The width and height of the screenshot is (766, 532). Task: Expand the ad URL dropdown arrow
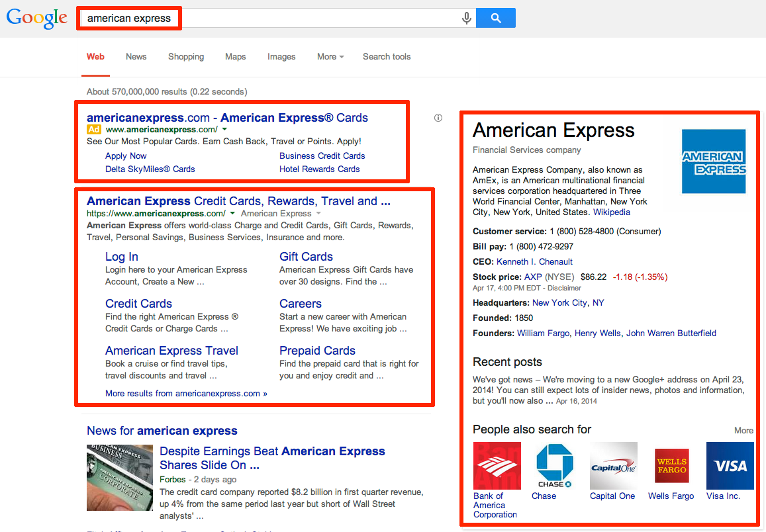(224, 129)
